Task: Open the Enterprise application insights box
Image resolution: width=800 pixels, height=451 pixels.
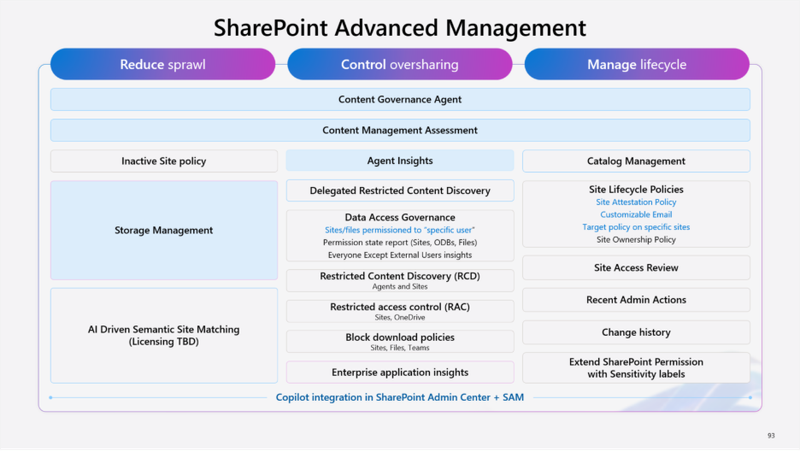Action: coord(400,372)
